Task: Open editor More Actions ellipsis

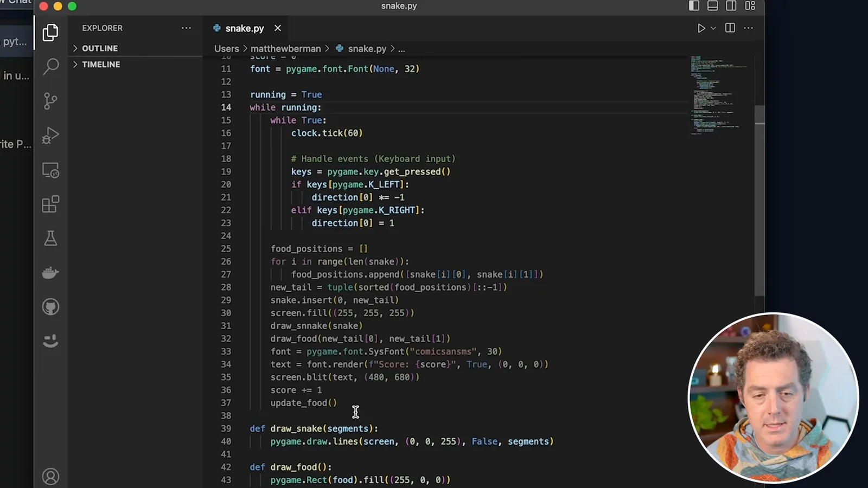Action: 749,28
